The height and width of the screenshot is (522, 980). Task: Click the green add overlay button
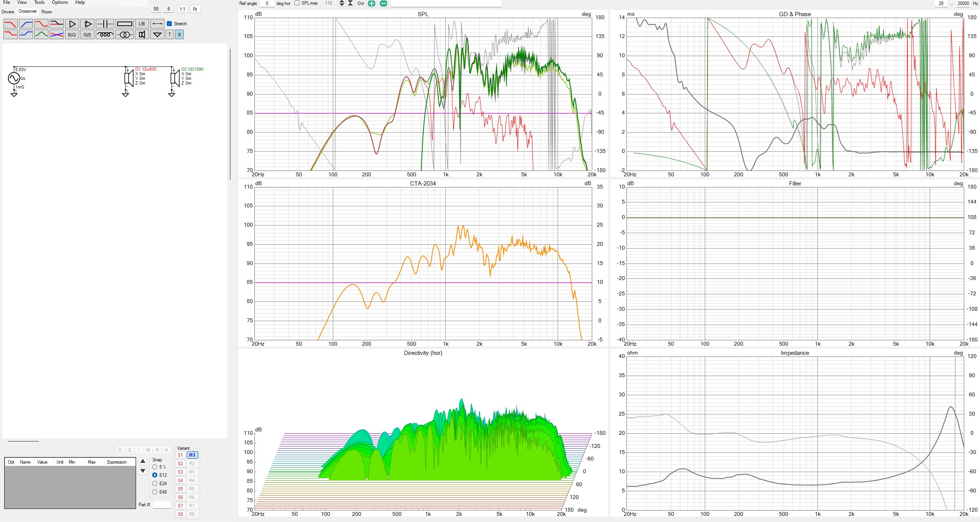[371, 3]
